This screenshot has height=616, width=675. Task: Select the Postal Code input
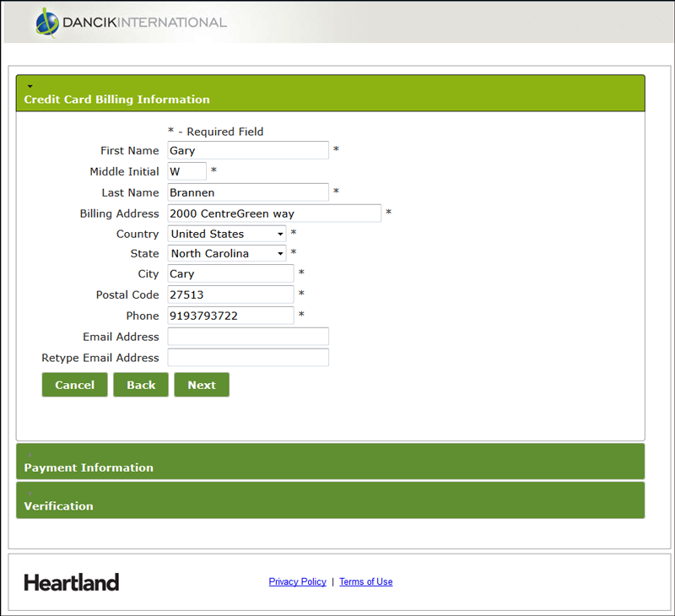click(x=230, y=294)
